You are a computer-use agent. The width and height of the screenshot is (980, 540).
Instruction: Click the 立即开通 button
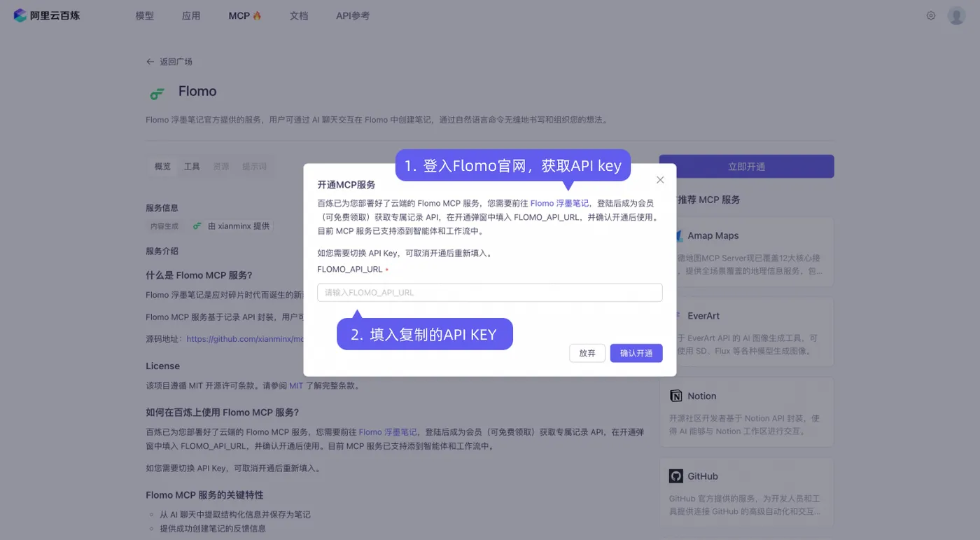[747, 167]
